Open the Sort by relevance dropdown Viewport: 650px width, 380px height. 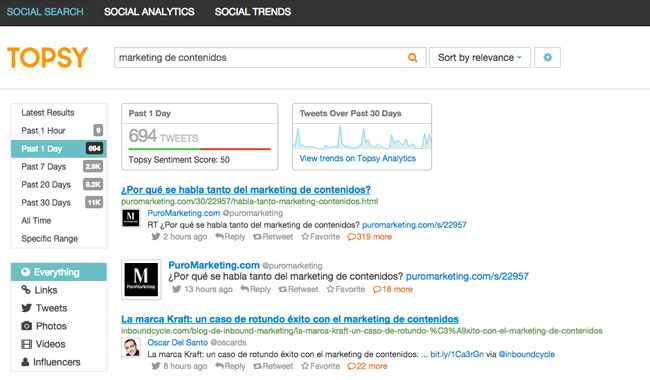pos(480,58)
